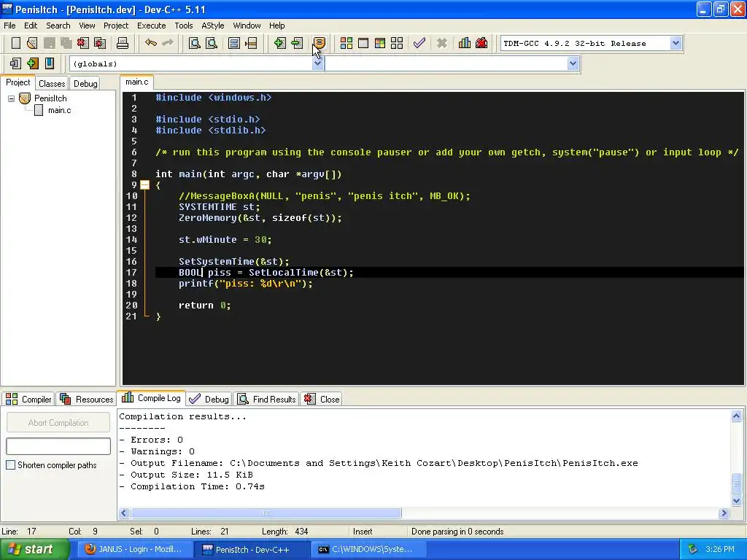Select the main.c editor tab
Image resolution: width=747 pixels, height=560 pixels.
click(x=136, y=82)
